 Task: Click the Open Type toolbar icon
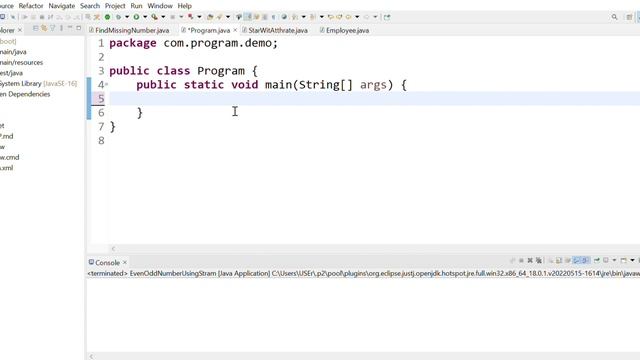pos(210,17)
